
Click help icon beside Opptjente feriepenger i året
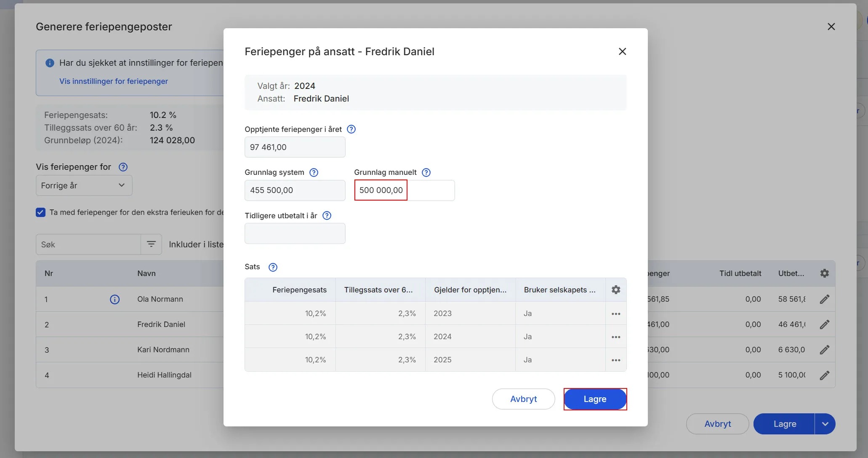351,129
